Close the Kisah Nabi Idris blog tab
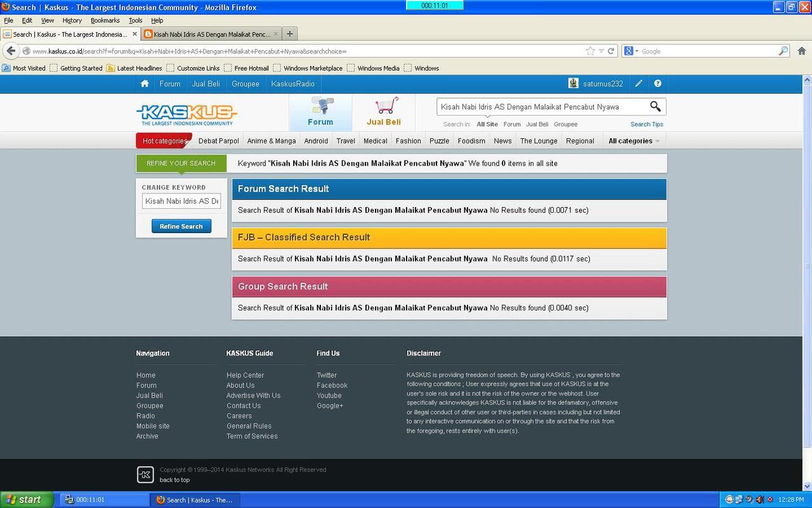This screenshot has height=508, width=812. tap(275, 34)
